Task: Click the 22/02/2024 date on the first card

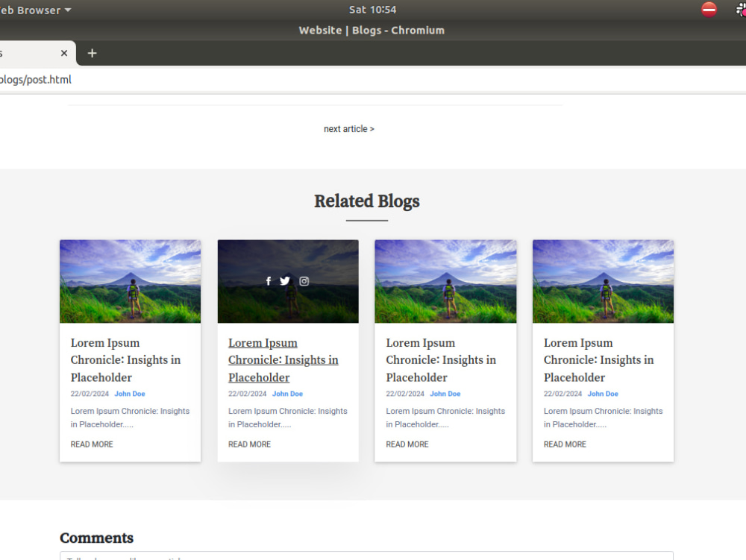Action: [x=90, y=394]
